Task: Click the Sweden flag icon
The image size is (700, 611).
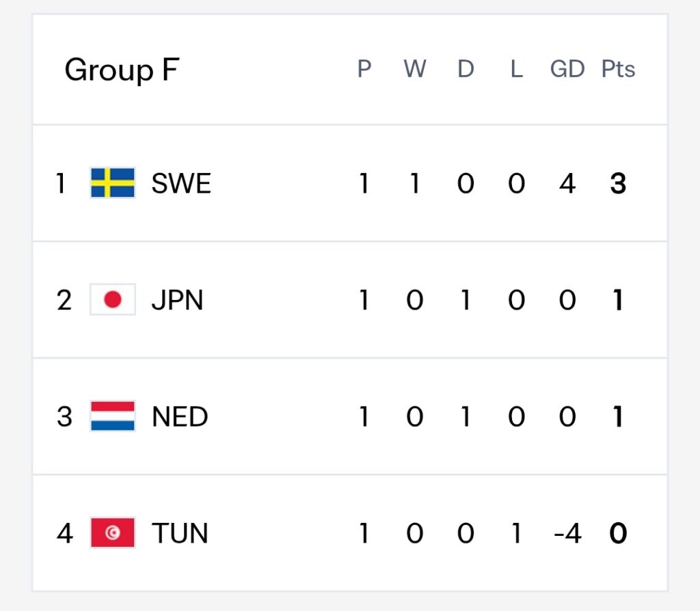Action: pos(113,182)
